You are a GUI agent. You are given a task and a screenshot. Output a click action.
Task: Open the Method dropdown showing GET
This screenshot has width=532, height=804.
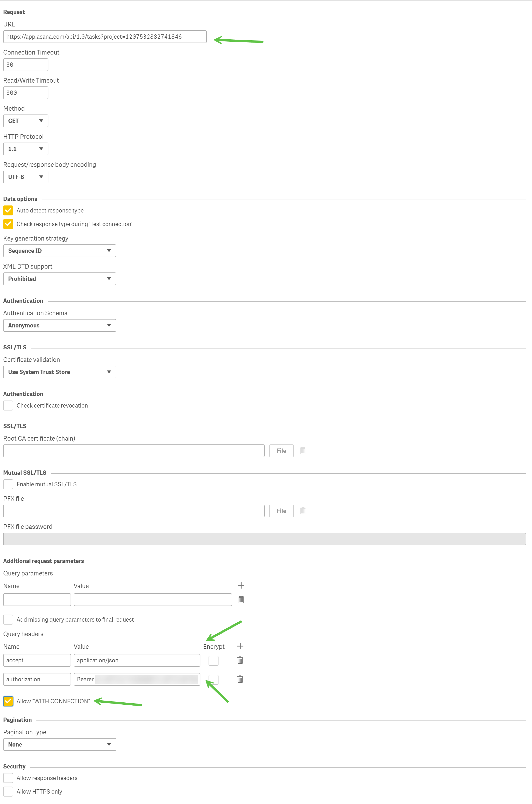pos(26,121)
